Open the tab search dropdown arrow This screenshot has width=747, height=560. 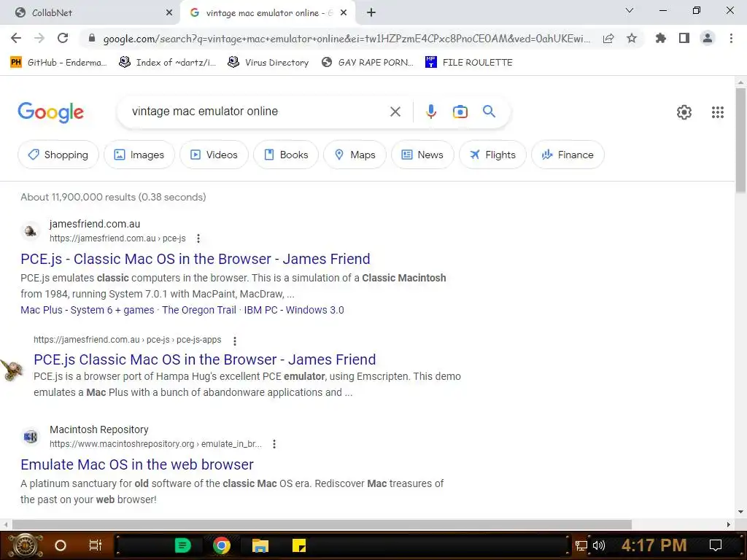630,10
